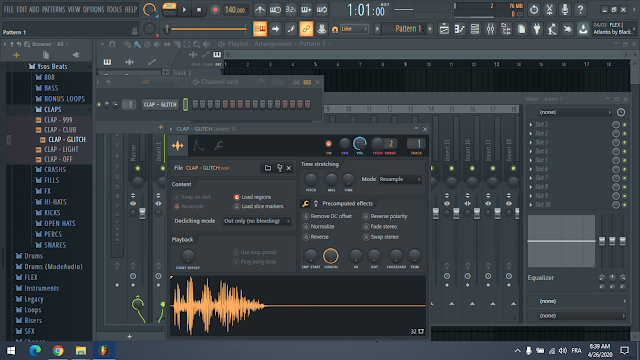Open the PATTERNS menu
This screenshot has width=640, height=360.
53,9
